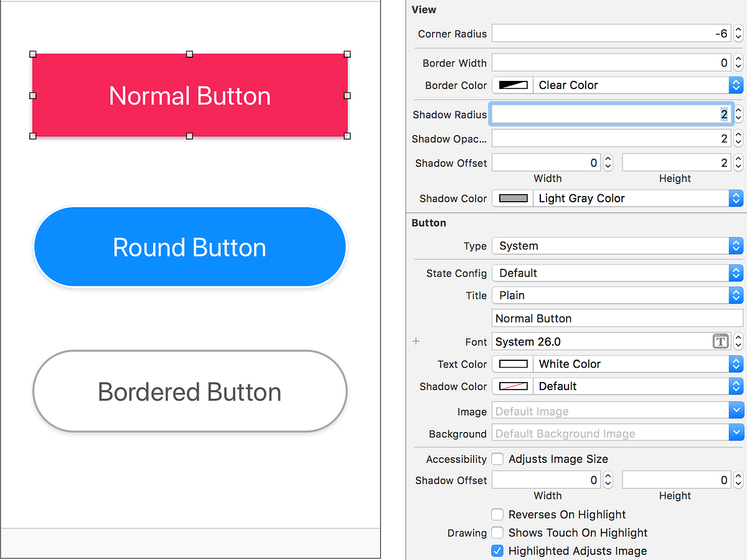This screenshot has height=560, width=747.
Task: Enable Reverses On Highlight drawing option
Action: (x=497, y=515)
